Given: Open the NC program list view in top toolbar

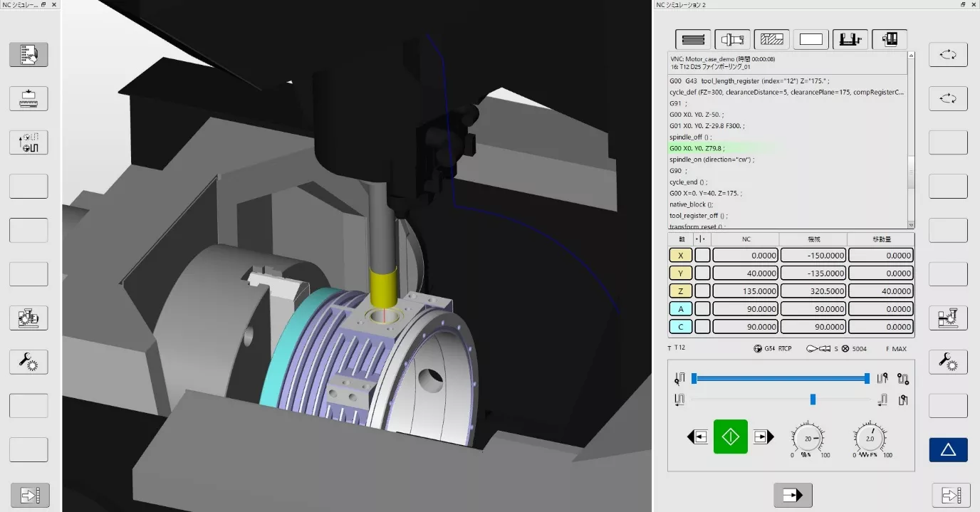Looking at the screenshot, I should click(693, 39).
